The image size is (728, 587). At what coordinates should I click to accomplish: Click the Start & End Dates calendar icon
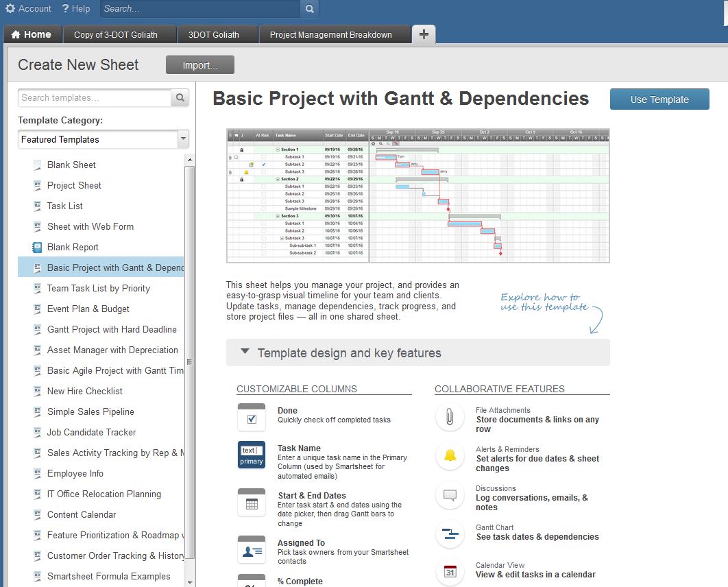coord(252,503)
